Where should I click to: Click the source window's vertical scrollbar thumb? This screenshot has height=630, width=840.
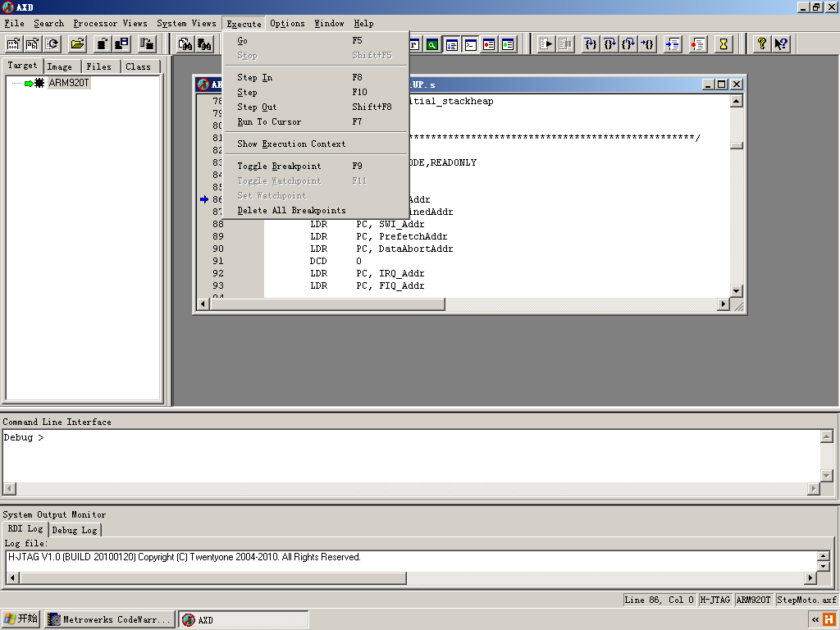[x=736, y=146]
